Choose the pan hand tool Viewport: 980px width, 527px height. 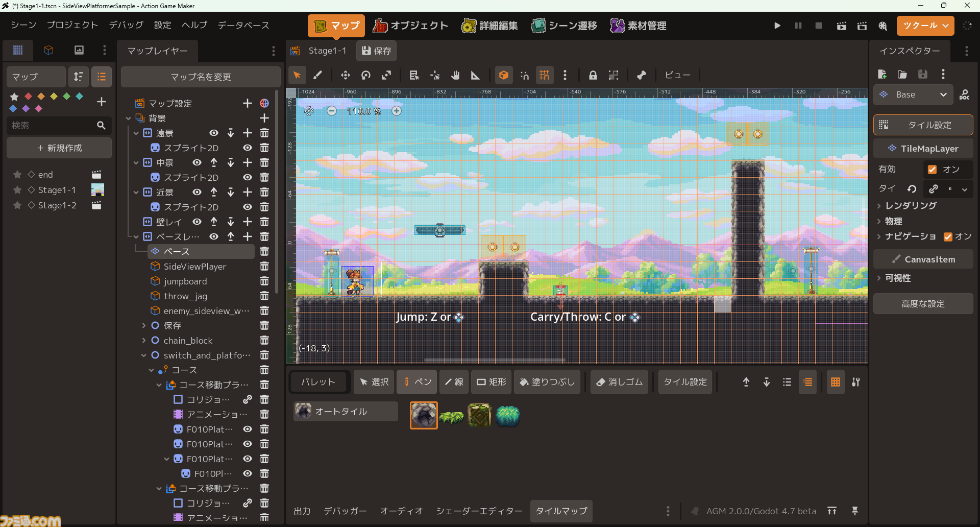pyautogui.click(x=455, y=76)
